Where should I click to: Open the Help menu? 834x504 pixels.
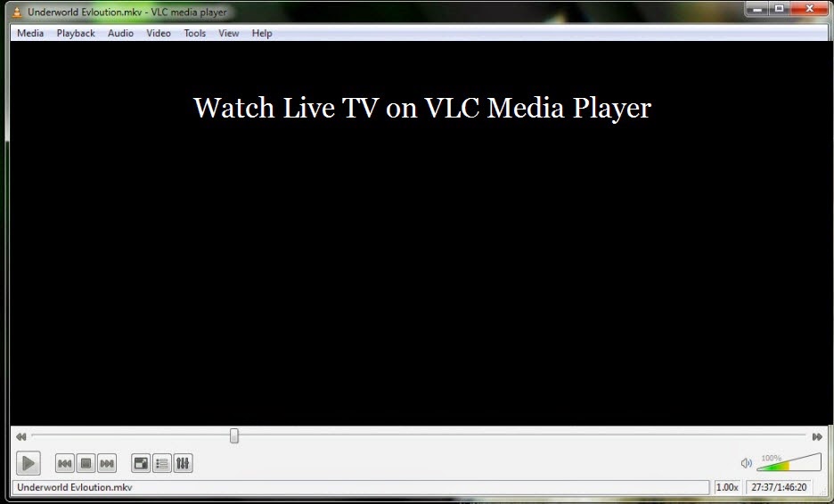click(x=262, y=33)
